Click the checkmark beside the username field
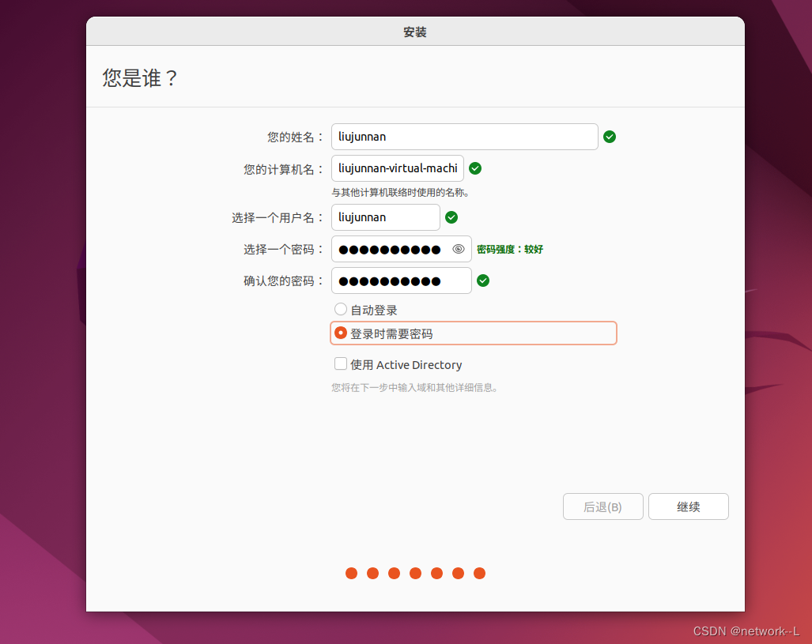The width and height of the screenshot is (812, 644). coord(451,217)
